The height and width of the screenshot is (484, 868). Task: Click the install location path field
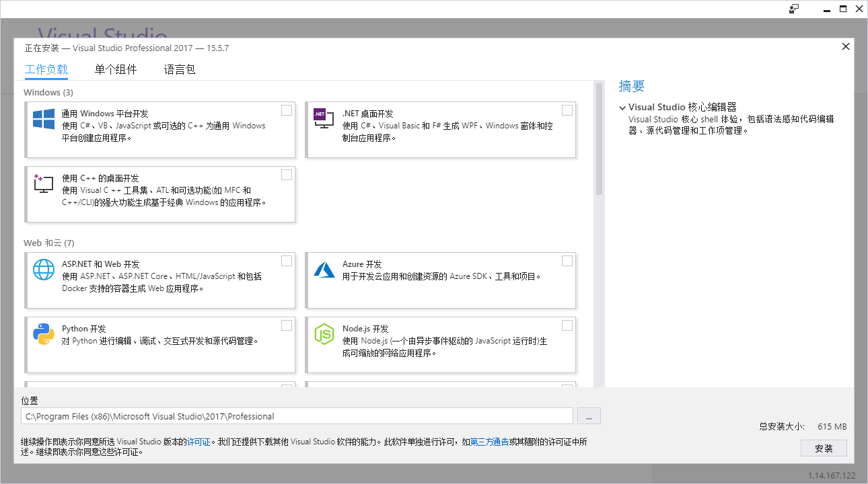(x=297, y=416)
